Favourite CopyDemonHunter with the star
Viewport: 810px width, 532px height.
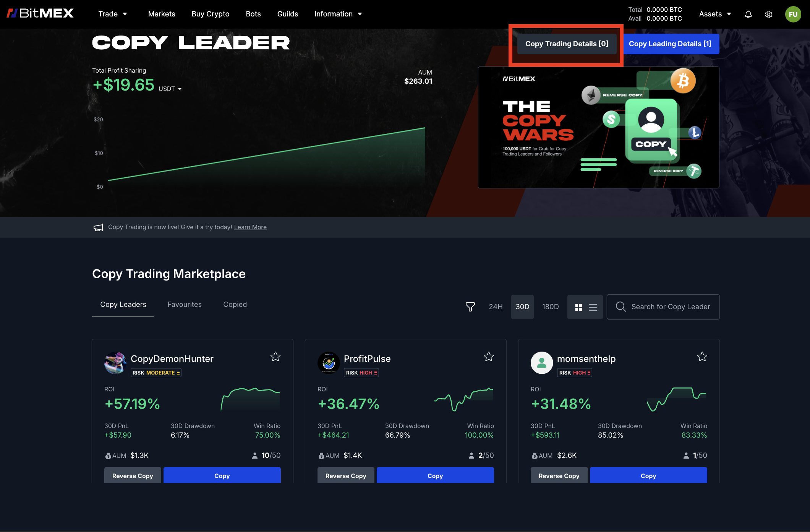point(275,357)
